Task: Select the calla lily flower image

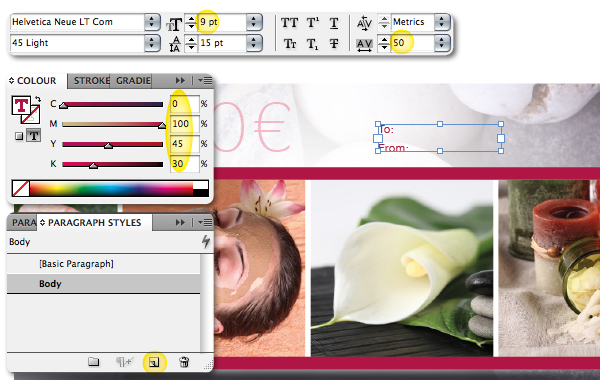Action: point(402,269)
